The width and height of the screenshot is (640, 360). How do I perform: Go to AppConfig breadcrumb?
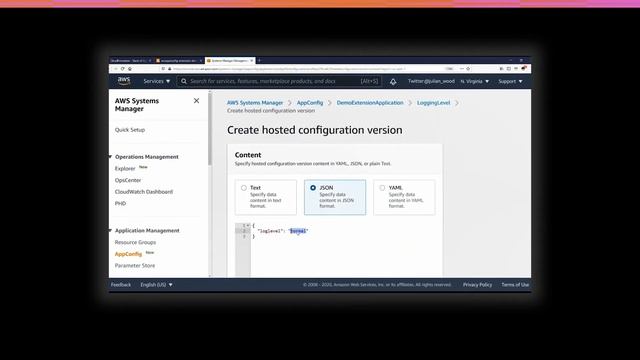pyautogui.click(x=310, y=103)
